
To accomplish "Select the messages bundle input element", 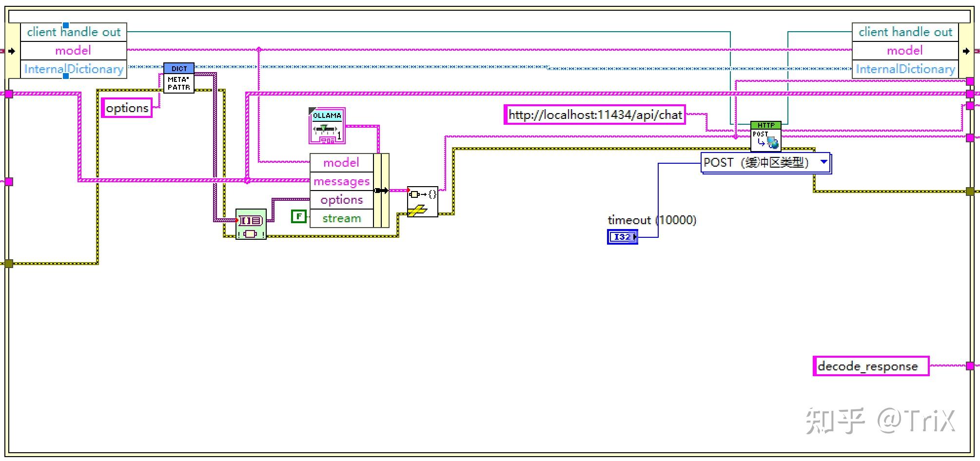I will click(x=341, y=181).
